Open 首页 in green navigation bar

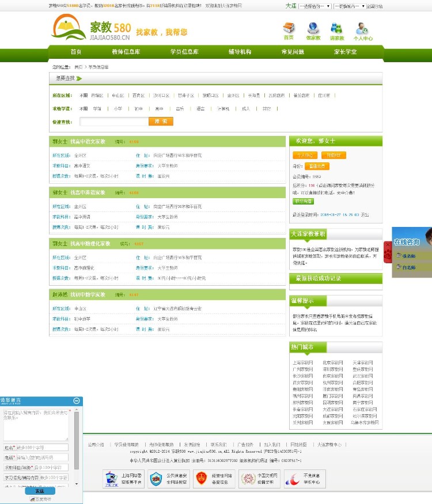click(76, 52)
